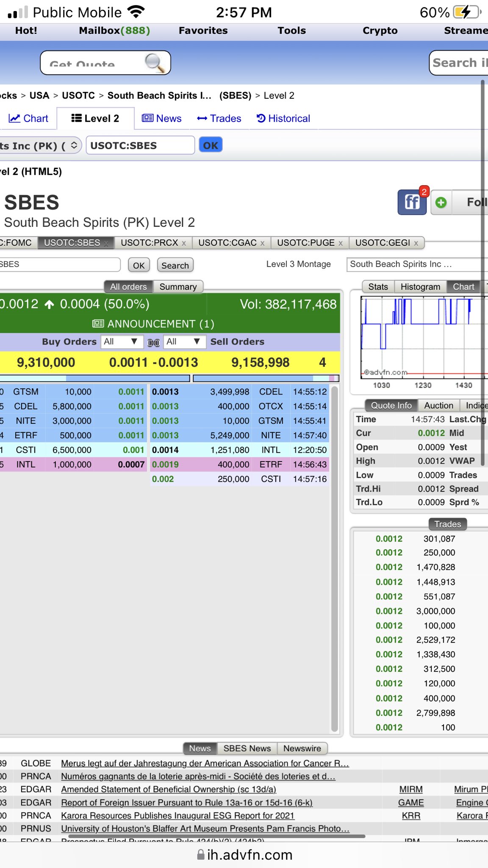Select the Auction tab
This screenshot has height=868, width=488.
[439, 405]
